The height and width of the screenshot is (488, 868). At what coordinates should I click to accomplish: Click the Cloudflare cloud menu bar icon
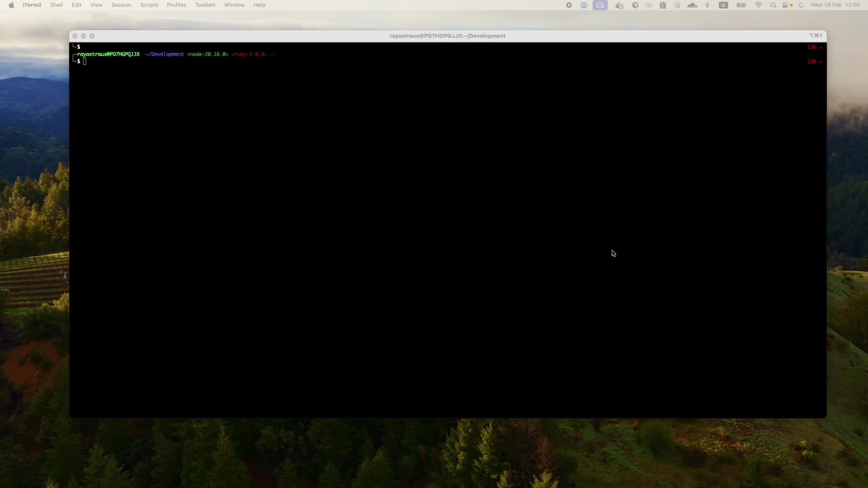[x=692, y=5]
